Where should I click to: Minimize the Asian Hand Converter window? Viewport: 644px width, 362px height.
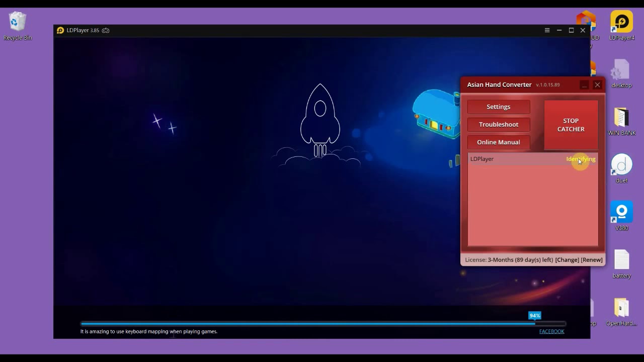pyautogui.click(x=584, y=85)
